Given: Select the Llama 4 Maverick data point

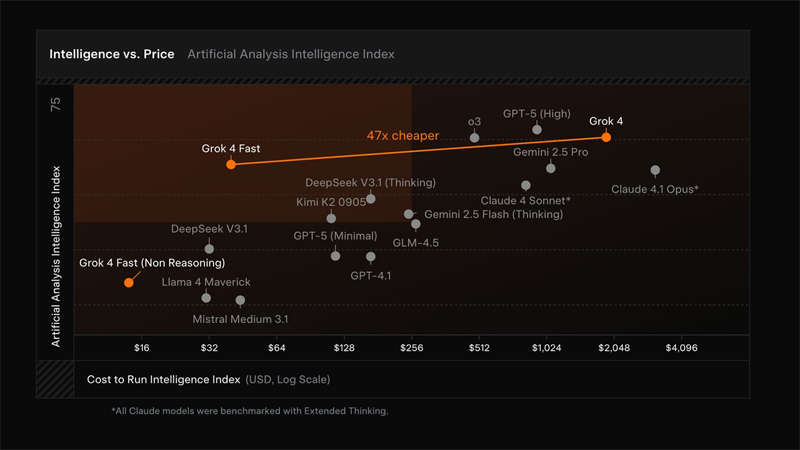Looking at the screenshot, I should (206, 298).
